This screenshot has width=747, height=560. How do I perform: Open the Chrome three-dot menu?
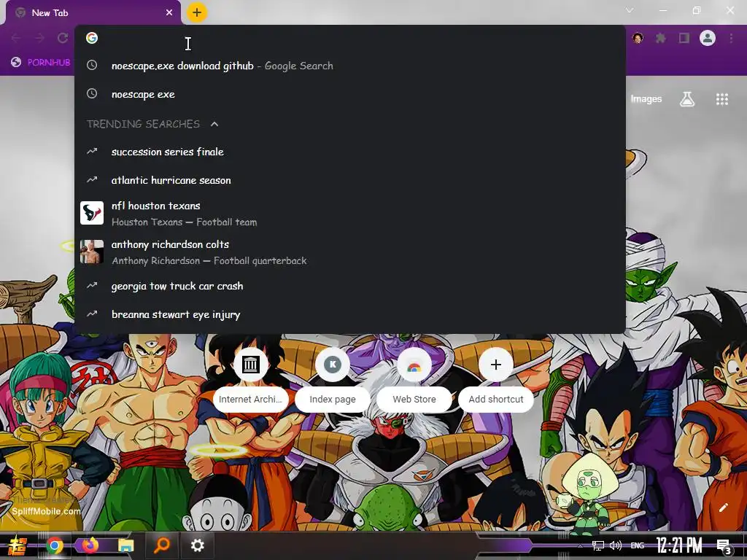click(731, 38)
